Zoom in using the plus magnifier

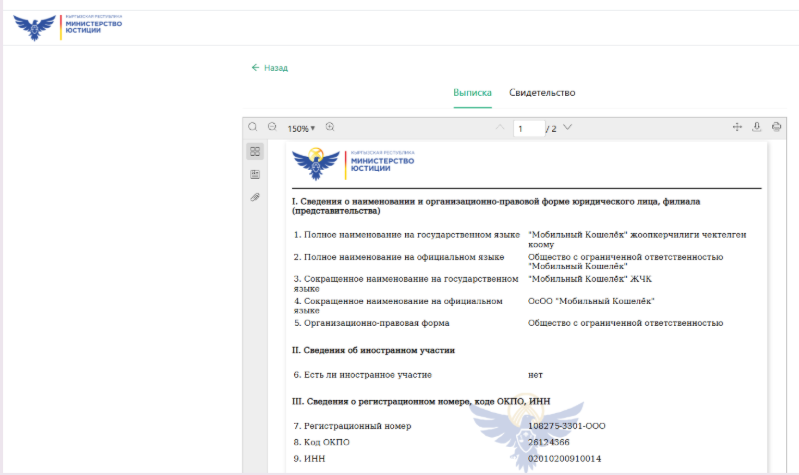pyautogui.click(x=330, y=127)
